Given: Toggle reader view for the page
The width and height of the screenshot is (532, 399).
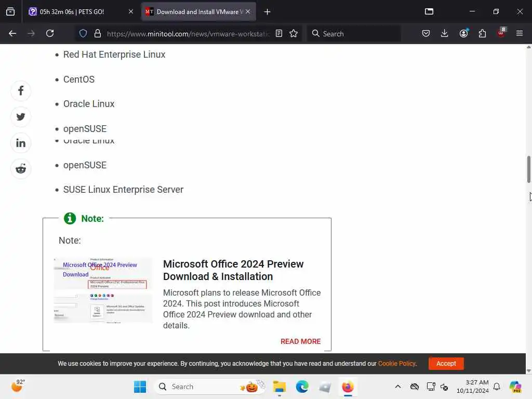Looking at the screenshot, I should coord(279,33).
